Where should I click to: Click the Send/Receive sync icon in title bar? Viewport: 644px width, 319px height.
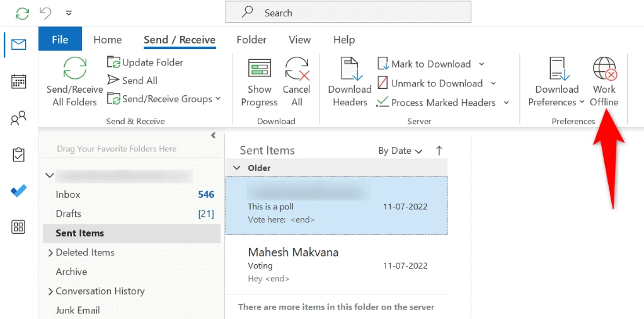tap(22, 13)
